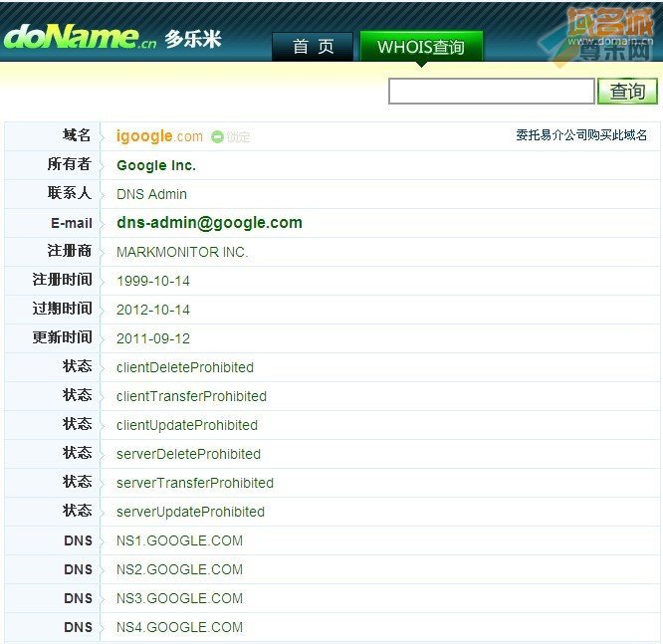Select the NS1.GOOGLE.COM name server
Viewport: 663px width, 644px height.
(180, 540)
